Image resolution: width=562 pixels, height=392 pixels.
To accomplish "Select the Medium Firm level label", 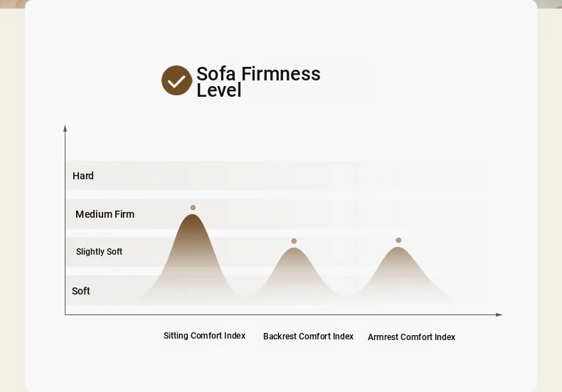I will (x=105, y=214).
